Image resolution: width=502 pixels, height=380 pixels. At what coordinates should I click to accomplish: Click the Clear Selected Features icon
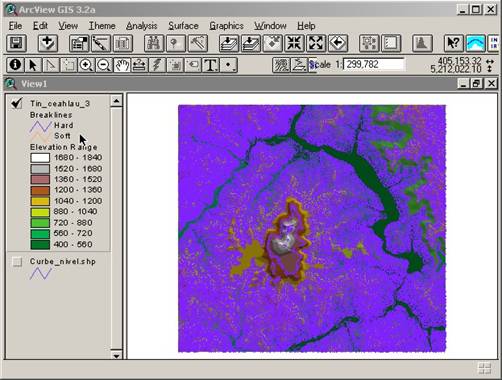click(391, 43)
